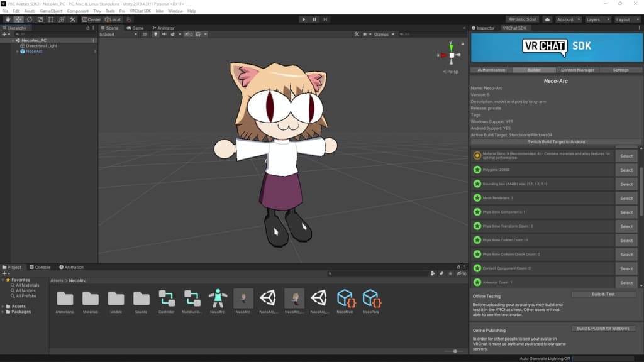This screenshot has height=362, width=644.
Task: Switch to the Content Manager tab
Action: [577, 70]
